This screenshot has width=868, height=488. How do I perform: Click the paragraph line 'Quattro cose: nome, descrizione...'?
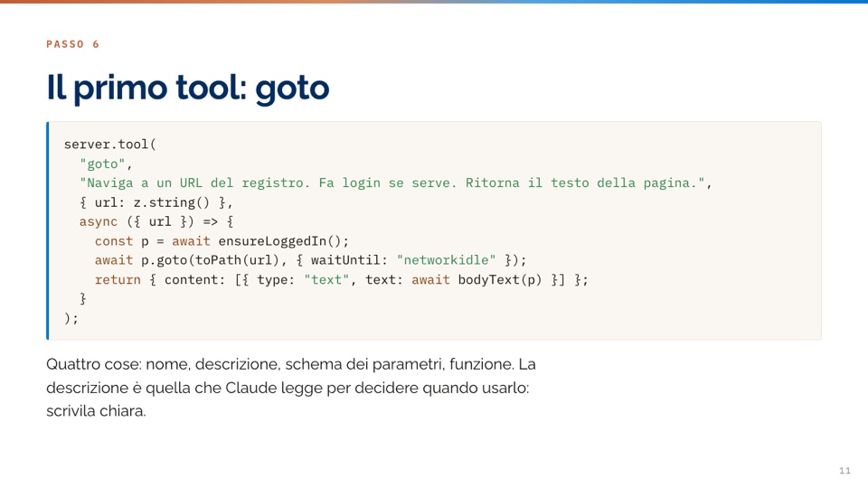[291, 364]
